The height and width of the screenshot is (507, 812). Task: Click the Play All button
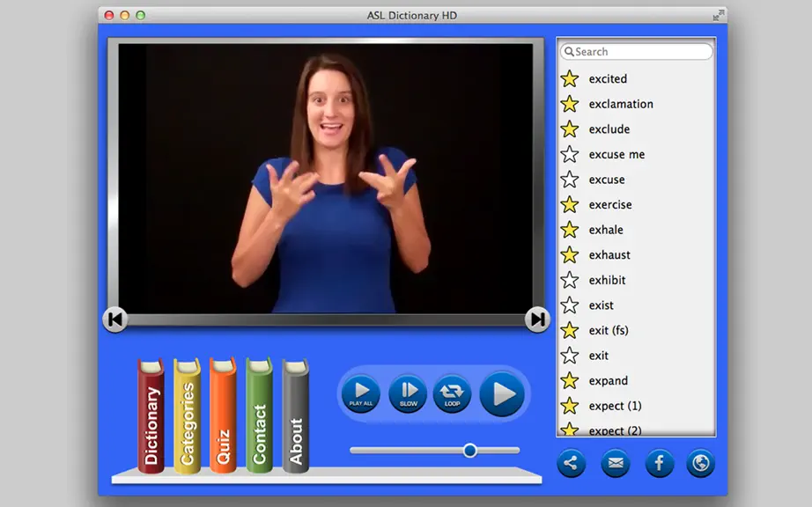point(360,394)
